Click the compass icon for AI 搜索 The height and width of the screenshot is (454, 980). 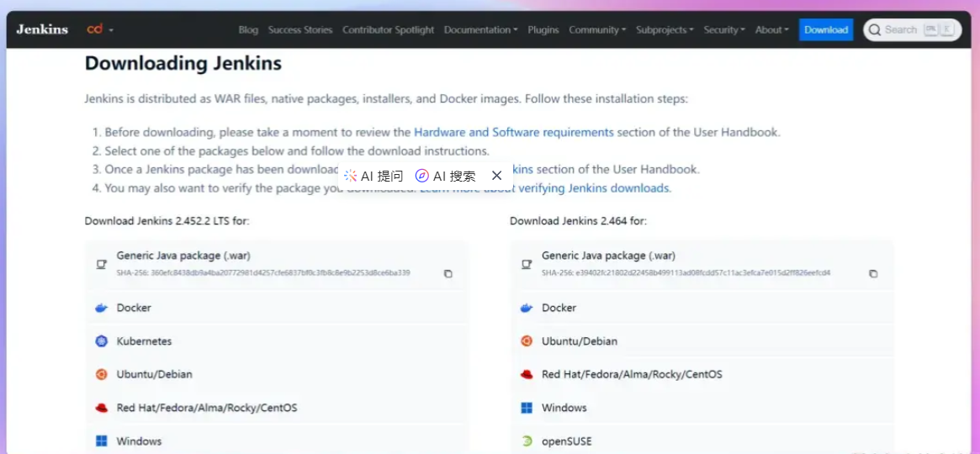tap(422, 176)
